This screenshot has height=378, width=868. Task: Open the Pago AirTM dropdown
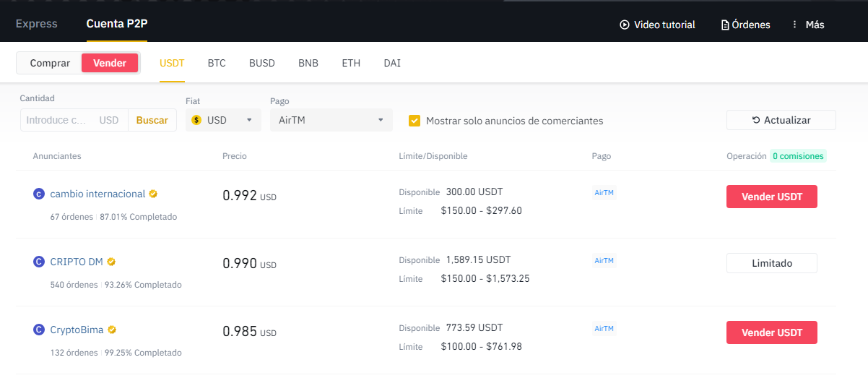331,120
